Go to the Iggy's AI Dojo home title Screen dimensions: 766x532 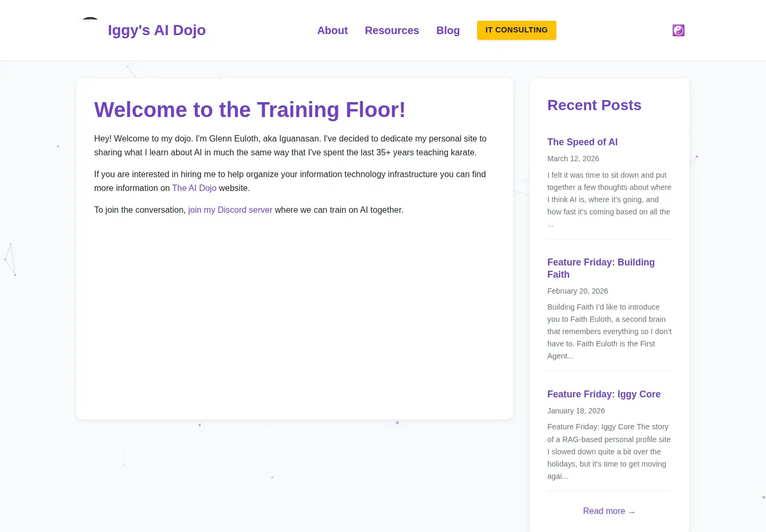[x=156, y=30]
